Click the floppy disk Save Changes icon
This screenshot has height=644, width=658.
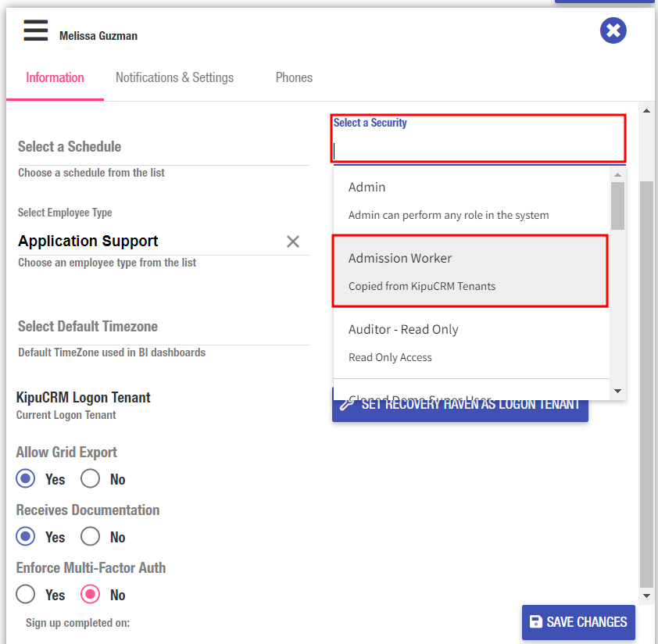536,622
